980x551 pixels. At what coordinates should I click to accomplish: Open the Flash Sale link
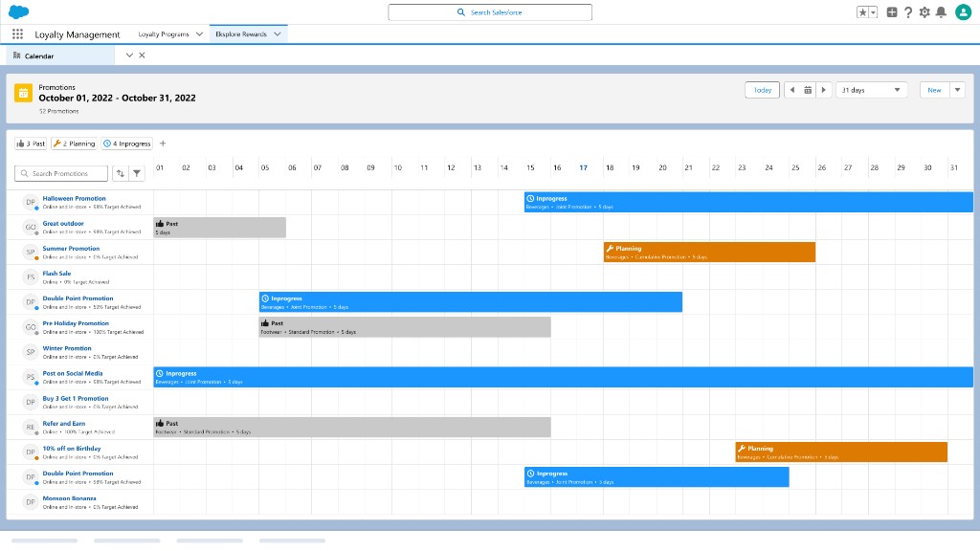(56, 274)
